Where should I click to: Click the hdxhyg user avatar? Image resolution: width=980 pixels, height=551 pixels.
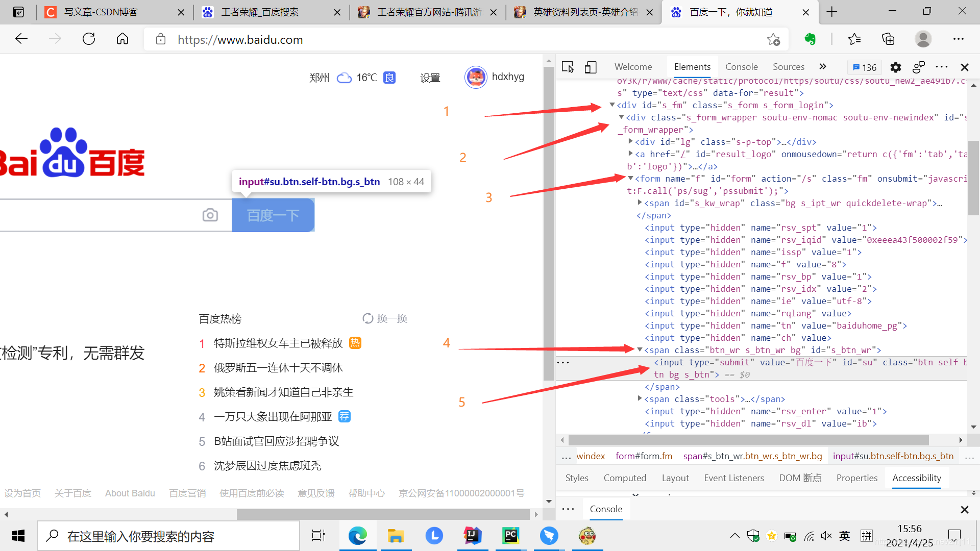(x=476, y=78)
